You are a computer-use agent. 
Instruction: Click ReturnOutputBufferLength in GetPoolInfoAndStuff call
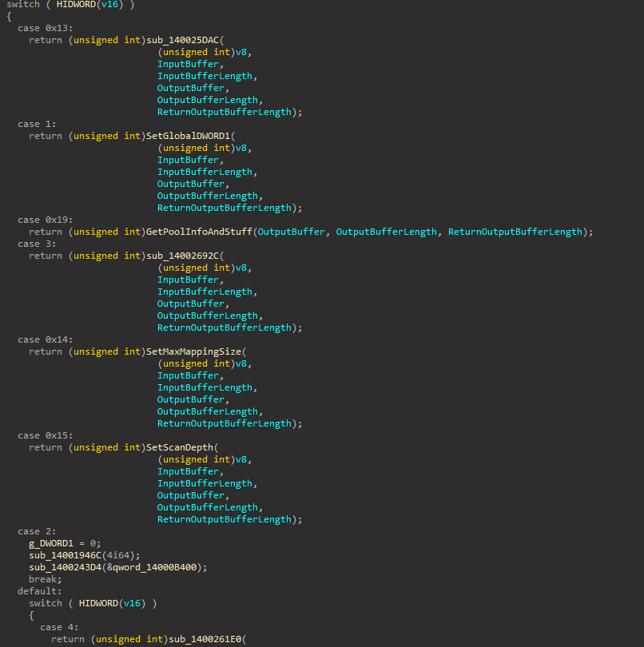(515, 232)
